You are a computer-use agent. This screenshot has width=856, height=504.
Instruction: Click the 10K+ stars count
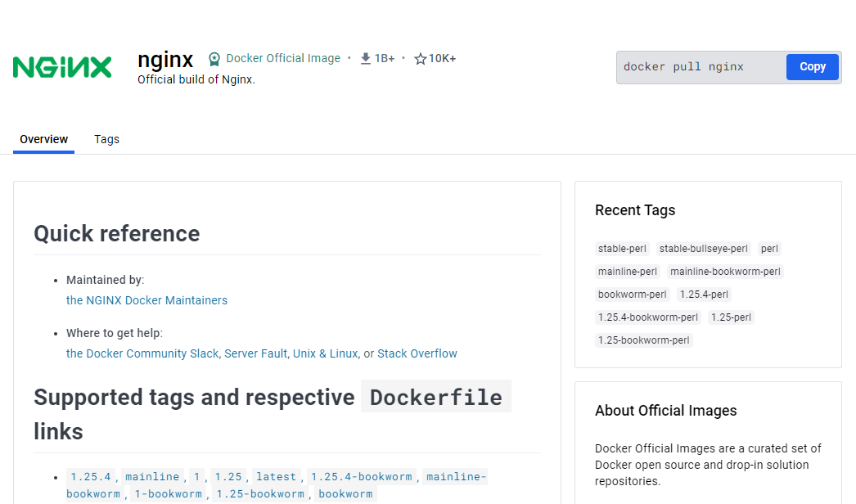click(x=442, y=58)
